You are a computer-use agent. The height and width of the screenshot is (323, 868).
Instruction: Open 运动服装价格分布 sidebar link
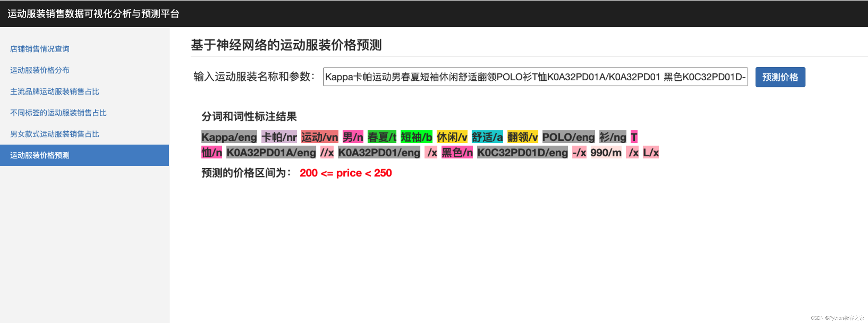40,70
